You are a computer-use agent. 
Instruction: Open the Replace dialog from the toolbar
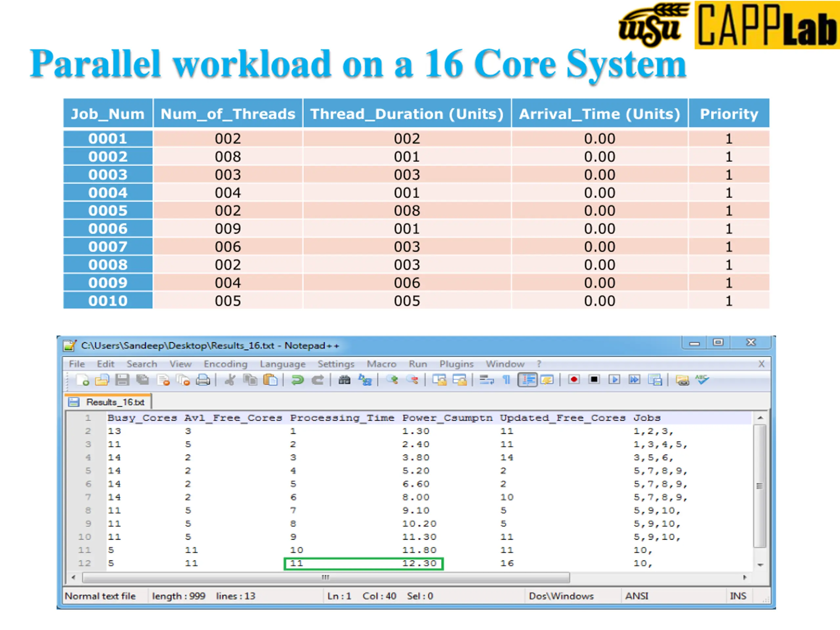pos(365,380)
